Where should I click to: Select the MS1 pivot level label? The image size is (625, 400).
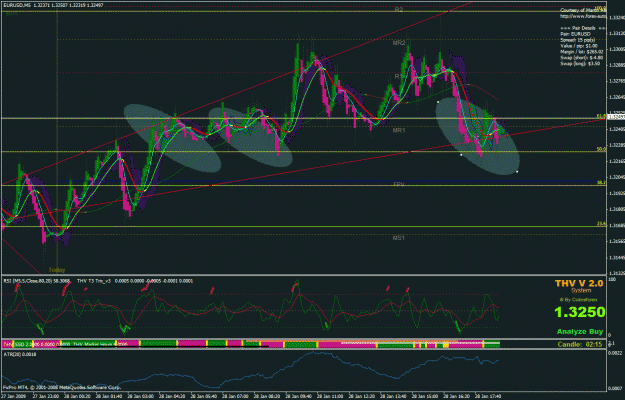point(399,238)
